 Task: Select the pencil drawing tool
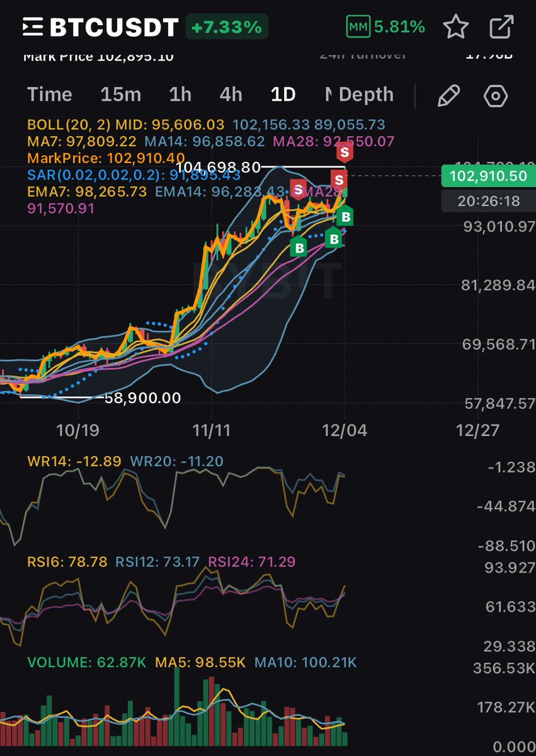[x=449, y=94]
